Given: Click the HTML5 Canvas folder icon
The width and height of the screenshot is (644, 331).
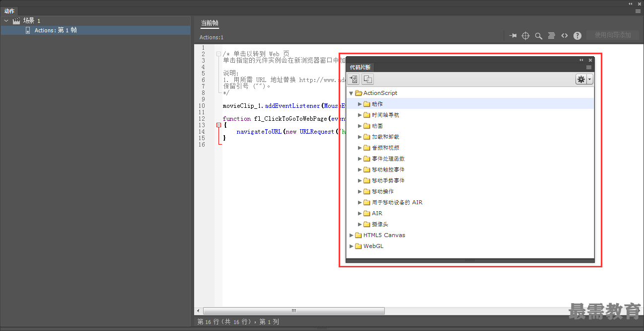Looking at the screenshot, I should [358, 235].
